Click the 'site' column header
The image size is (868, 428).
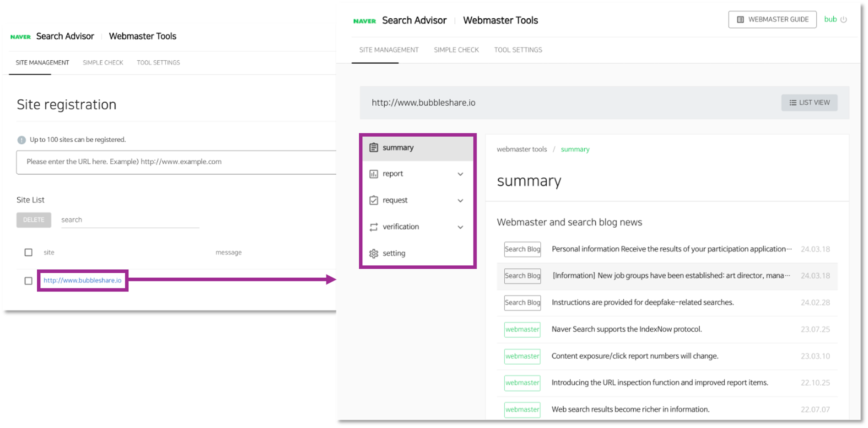[49, 252]
